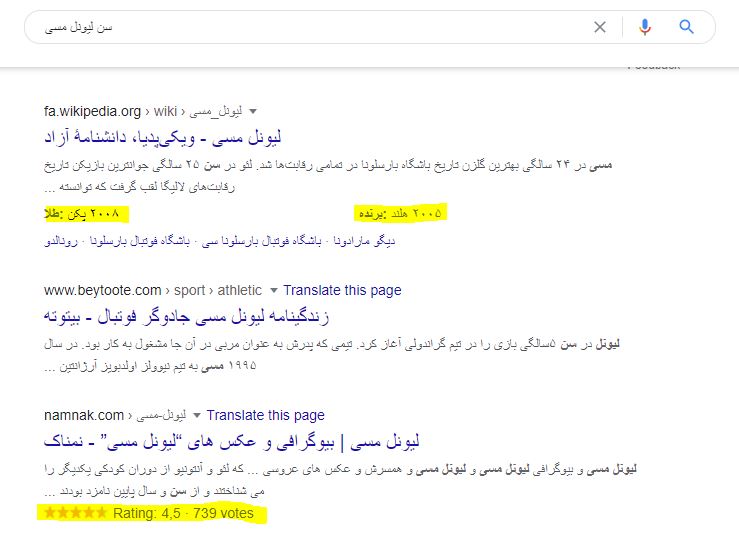Viewport: 739px width, 550px height.
Task: Open the 'رونالدو' sitelink
Action: pos(61,241)
